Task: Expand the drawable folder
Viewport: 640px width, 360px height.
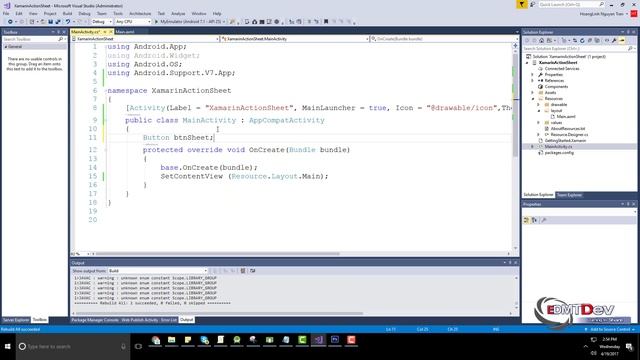Action: tap(538, 104)
